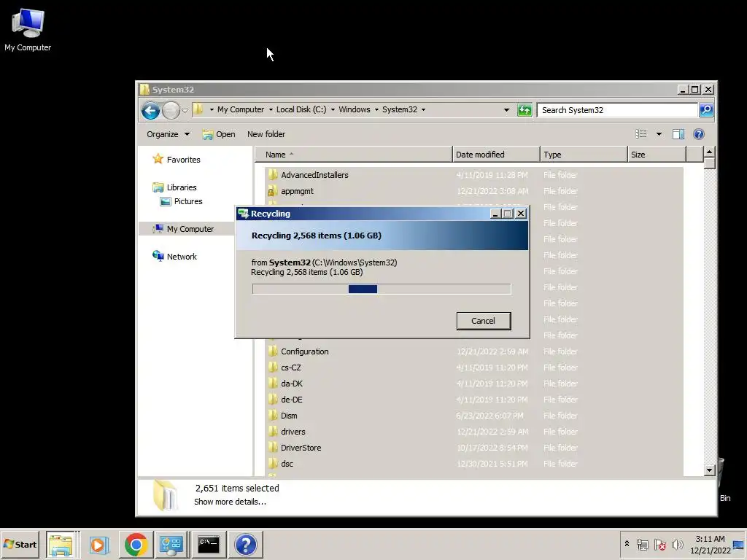Open Command Prompt taskbar icon
This screenshot has width=747, height=560.
[208, 544]
